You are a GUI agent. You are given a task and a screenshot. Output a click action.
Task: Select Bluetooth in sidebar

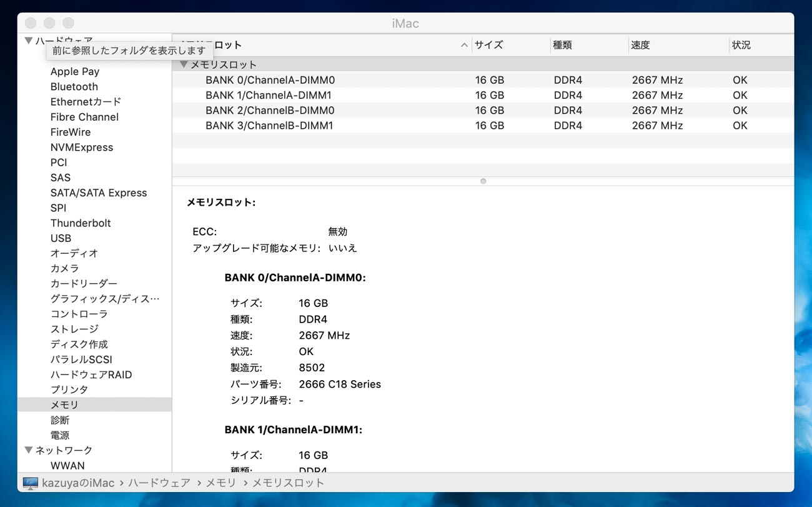click(74, 86)
